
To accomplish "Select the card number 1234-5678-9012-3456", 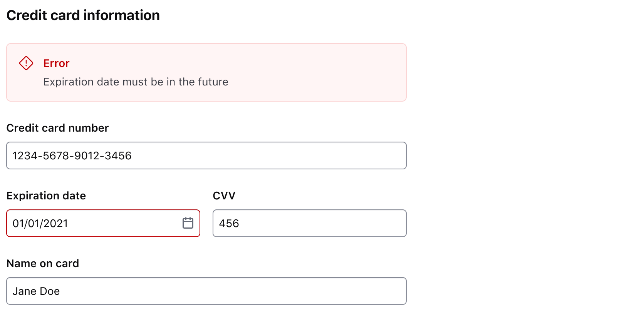I will pos(71,155).
